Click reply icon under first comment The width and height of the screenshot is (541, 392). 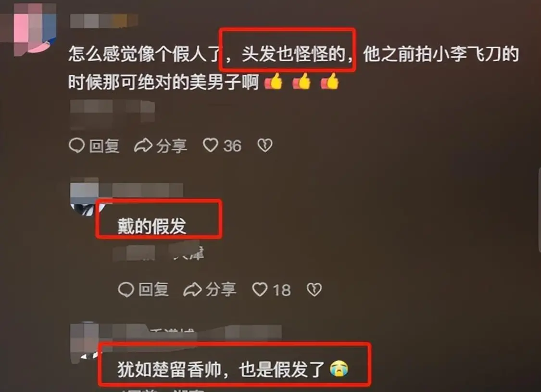pyautogui.click(x=76, y=145)
